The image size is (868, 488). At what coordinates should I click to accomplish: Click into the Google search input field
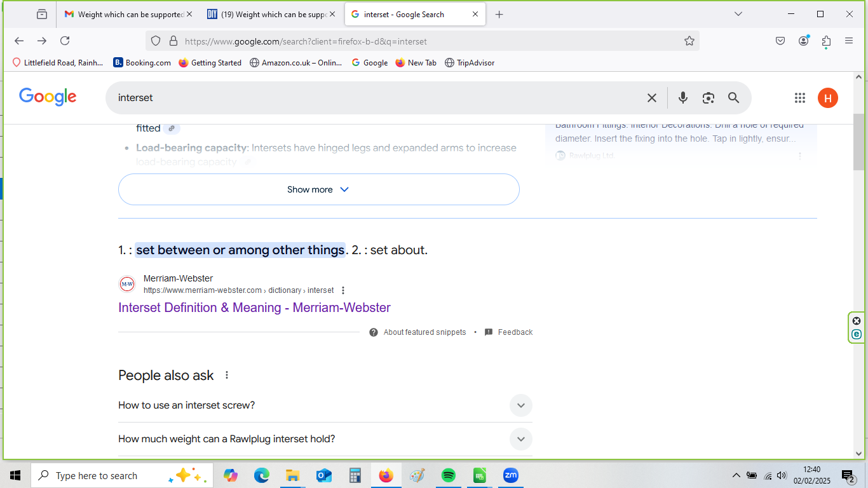375,98
